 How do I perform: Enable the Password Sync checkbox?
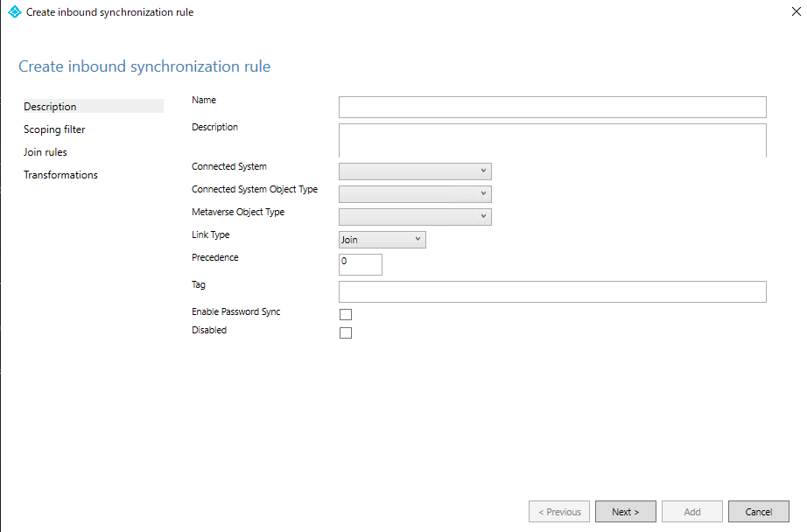point(346,314)
